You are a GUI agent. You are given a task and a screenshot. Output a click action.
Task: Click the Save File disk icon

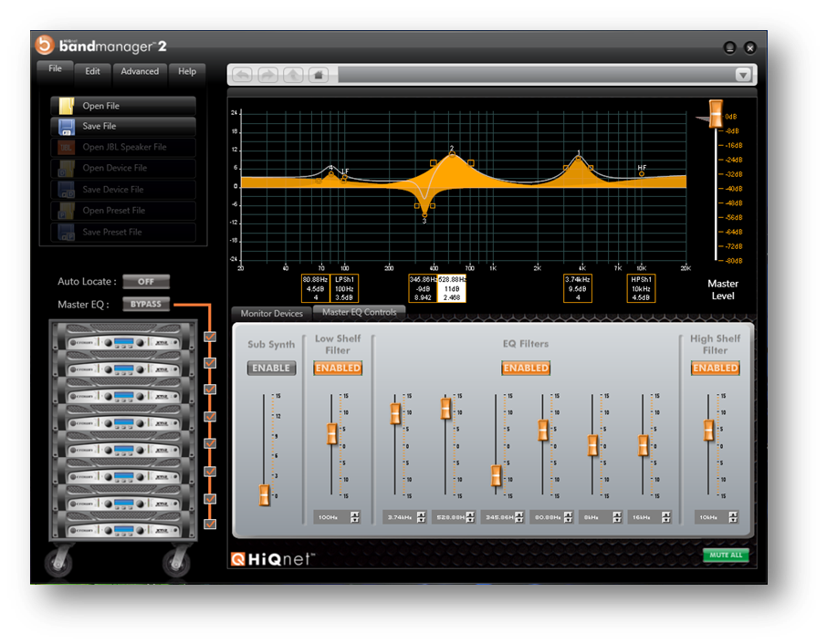(68, 126)
